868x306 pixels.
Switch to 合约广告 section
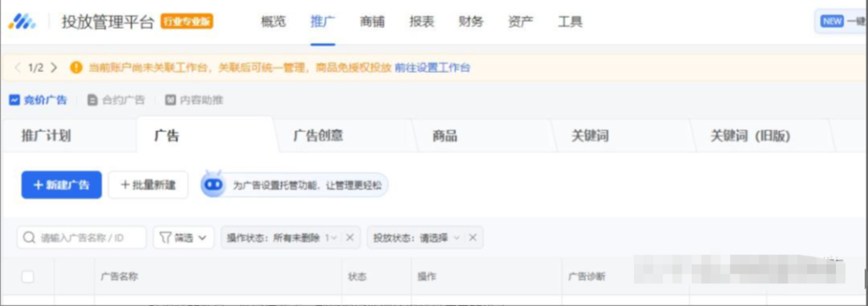115,100
